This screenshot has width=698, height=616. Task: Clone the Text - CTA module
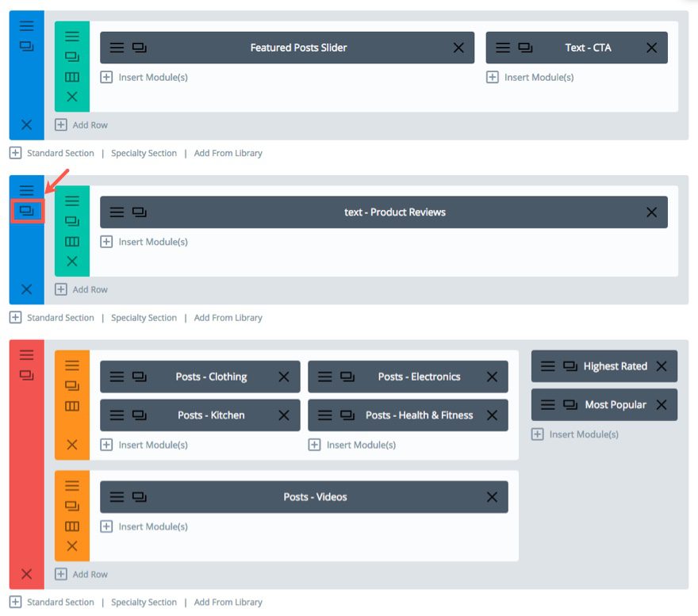[525, 48]
